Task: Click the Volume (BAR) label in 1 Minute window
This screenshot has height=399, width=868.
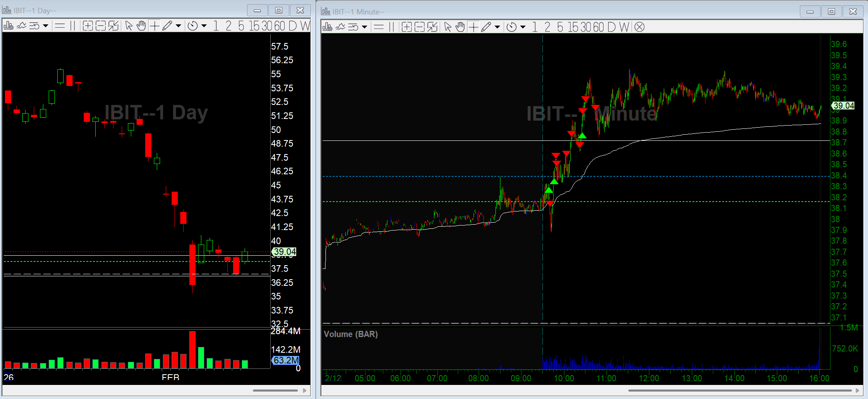Action: (x=351, y=334)
